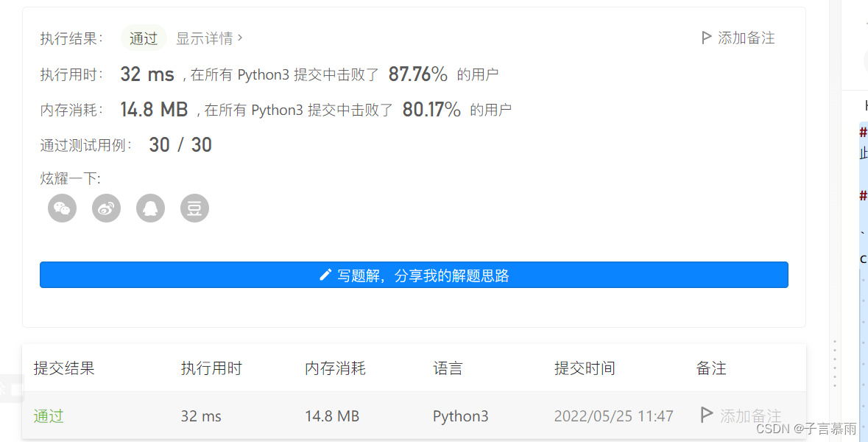Select the 执行用时 column header

click(211, 368)
